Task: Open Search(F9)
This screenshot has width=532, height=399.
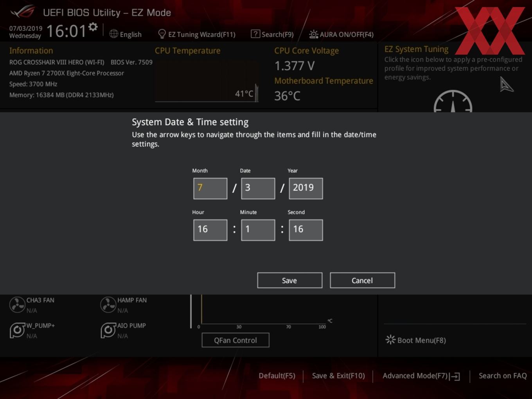Action: pyautogui.click(x=272, y=34)
